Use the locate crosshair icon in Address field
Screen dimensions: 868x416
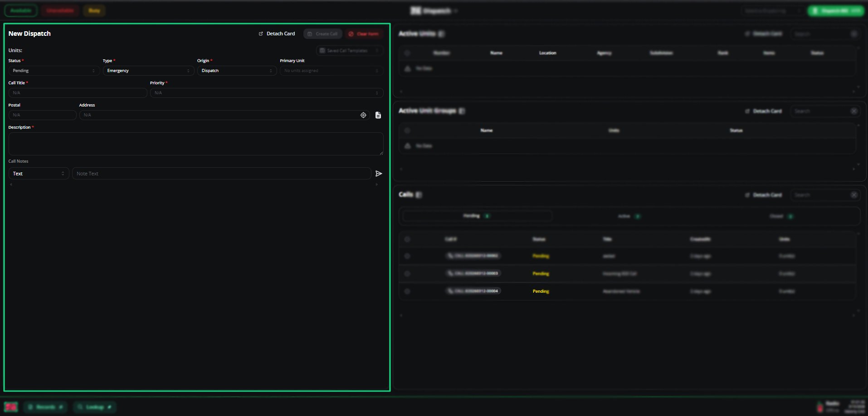point(363,115)
